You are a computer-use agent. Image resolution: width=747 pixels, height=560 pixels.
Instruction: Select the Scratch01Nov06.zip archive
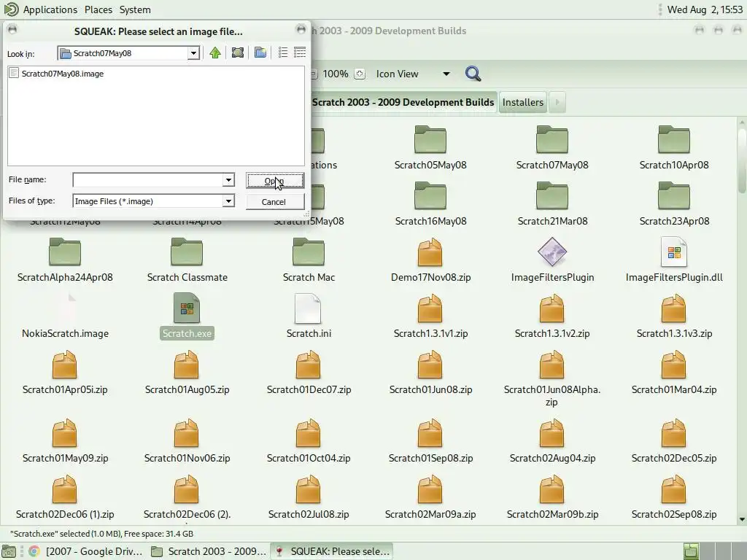187,441
